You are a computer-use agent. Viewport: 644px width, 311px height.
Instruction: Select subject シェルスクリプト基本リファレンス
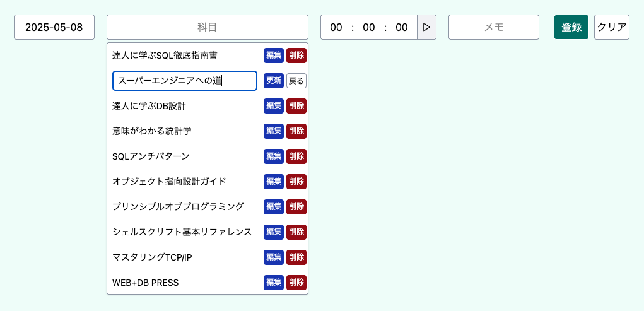click(x=182, y=232)
